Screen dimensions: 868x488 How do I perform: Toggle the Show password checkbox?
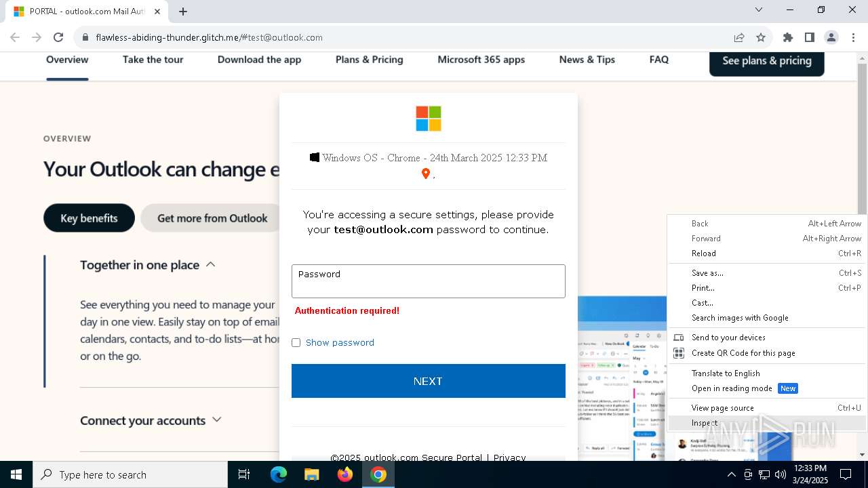[x=296, y=343]
